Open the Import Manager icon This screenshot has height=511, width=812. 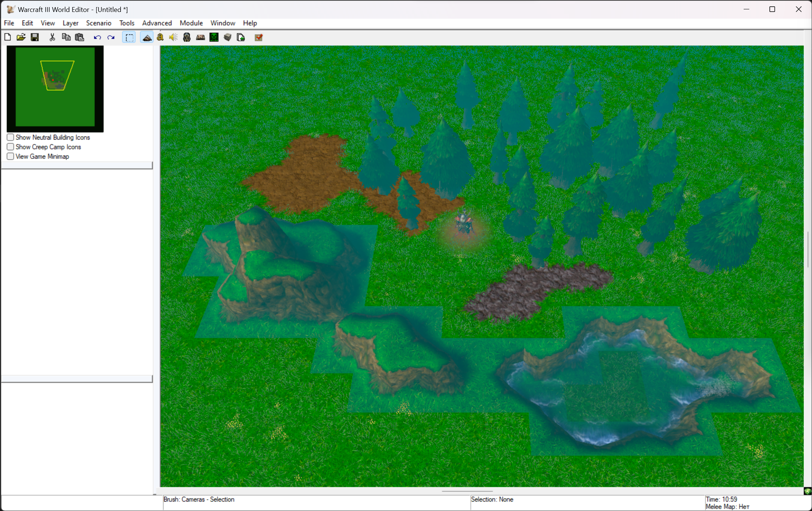[x=241, y=37]
